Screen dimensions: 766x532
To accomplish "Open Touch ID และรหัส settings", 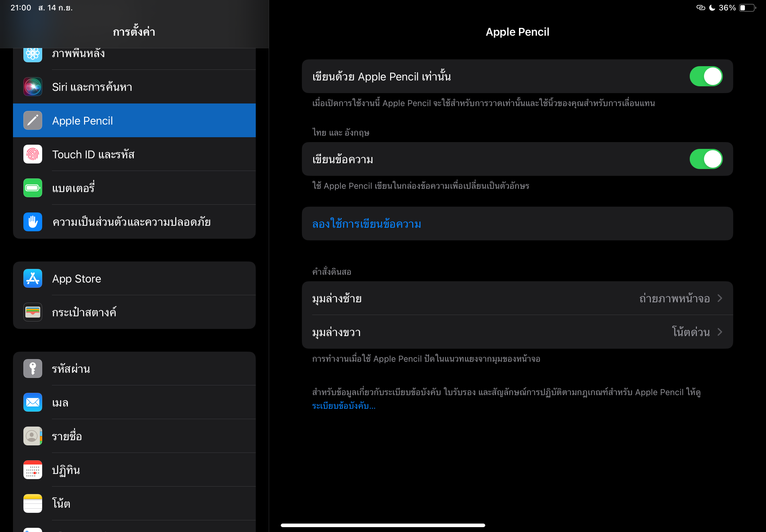I will point(134,154).
